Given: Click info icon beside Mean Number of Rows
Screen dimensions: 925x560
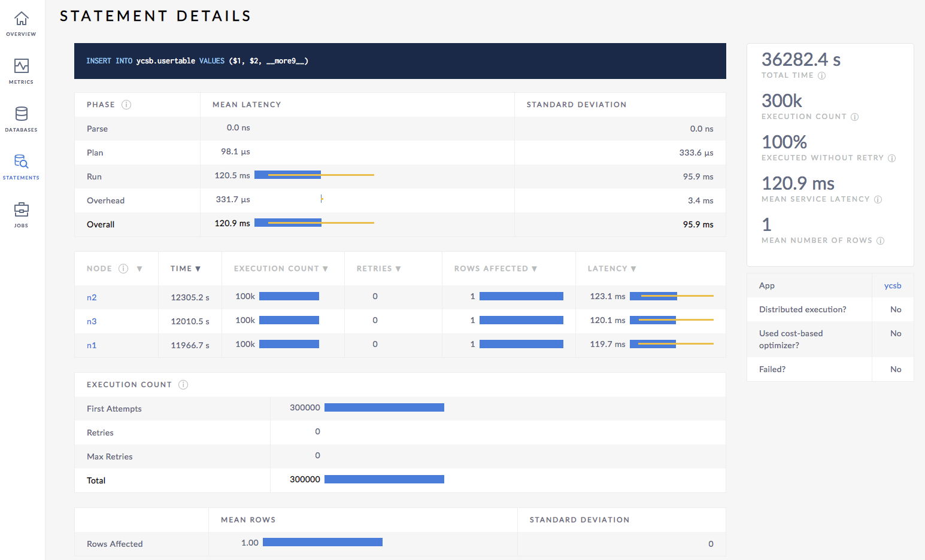Looking at the screenshot, I should tap(880, 241).
